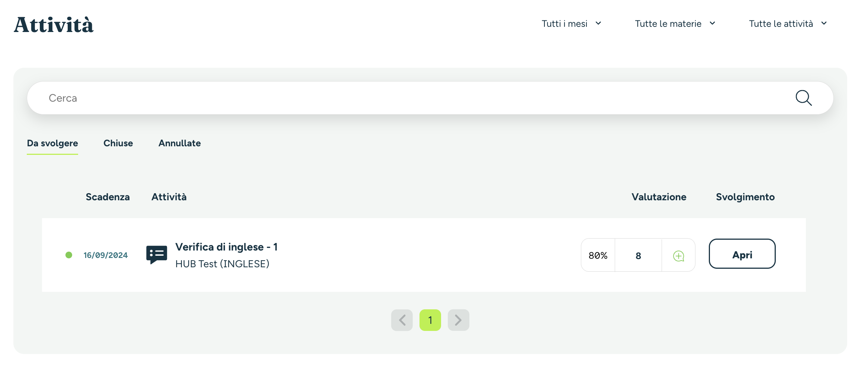Select the Da svolgere tab
868x370 pixels.
tap(52, 144)
